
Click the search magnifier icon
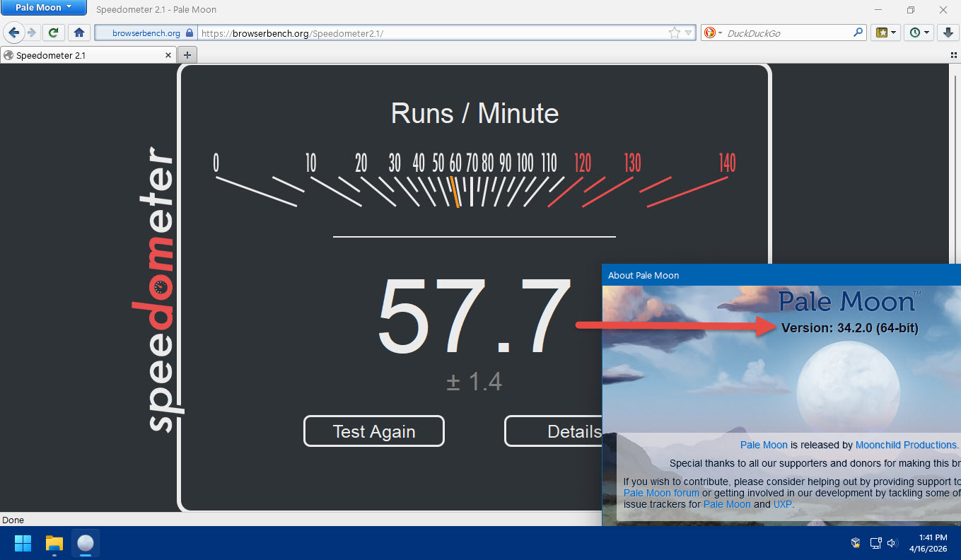click(858, 33)
